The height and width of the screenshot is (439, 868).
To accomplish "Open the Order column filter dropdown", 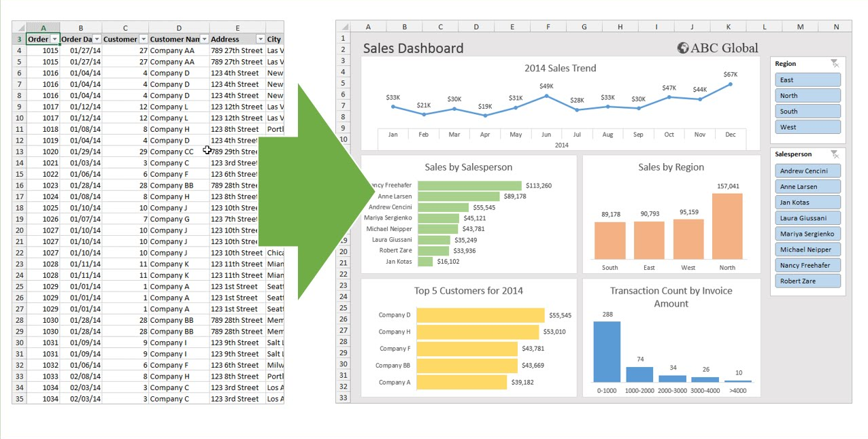I will coord(54,39).
